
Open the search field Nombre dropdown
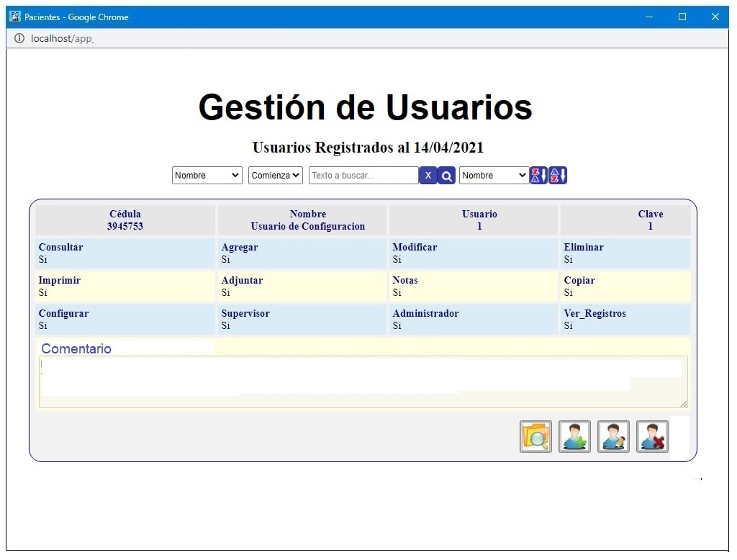point(207,176)
